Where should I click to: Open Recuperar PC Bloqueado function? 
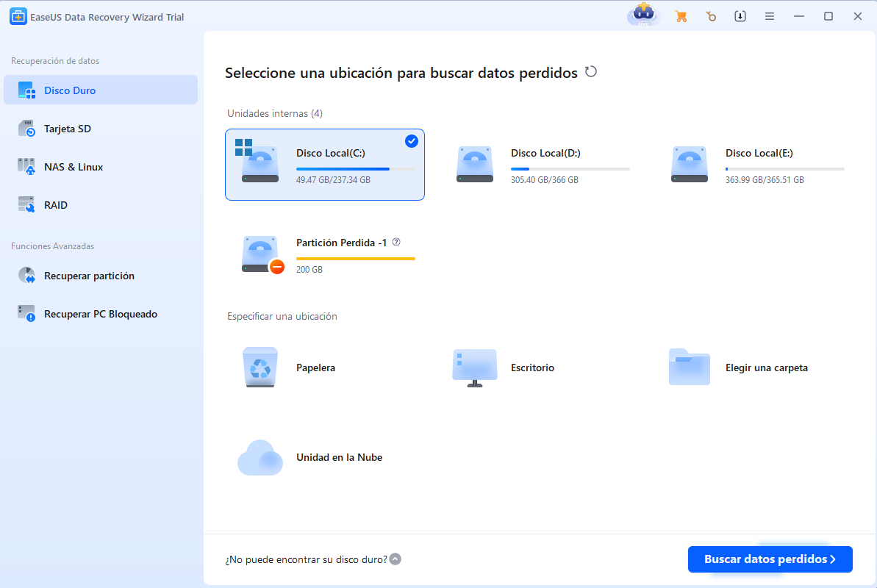[101, 313]
